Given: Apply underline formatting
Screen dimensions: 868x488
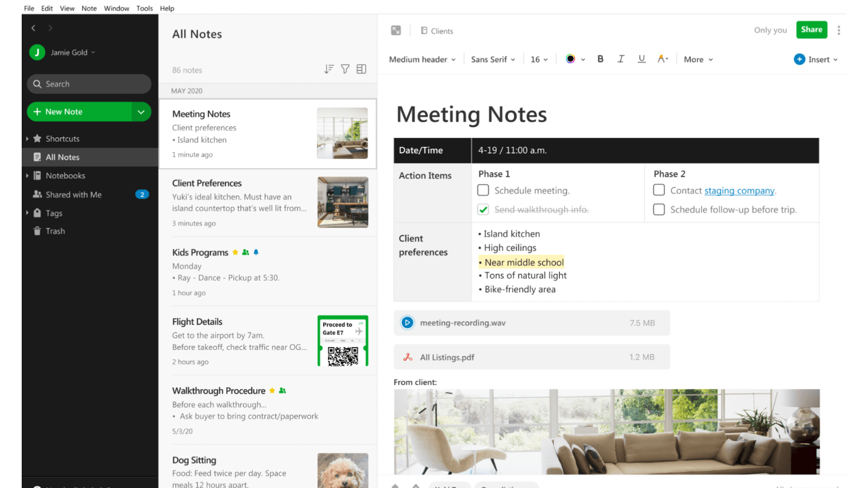Looking at the screenshot, I should point(641,59).
